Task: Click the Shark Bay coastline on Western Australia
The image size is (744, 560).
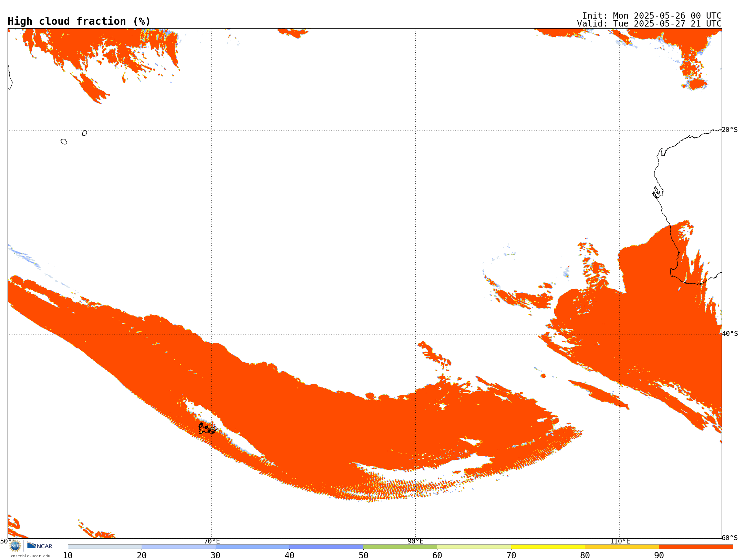Action: pyautogui.click(x=658, y=192)
